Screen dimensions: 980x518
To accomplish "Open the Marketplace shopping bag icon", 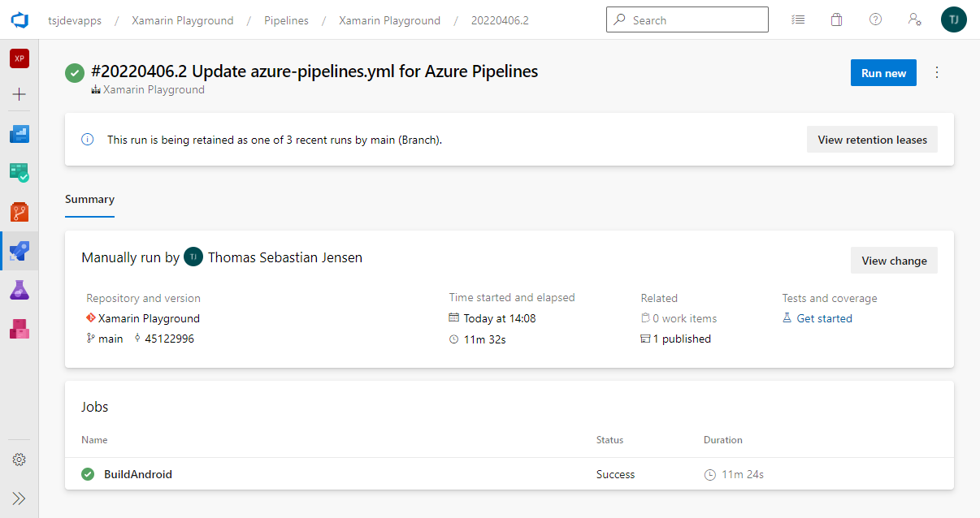I will coord(836,20).
